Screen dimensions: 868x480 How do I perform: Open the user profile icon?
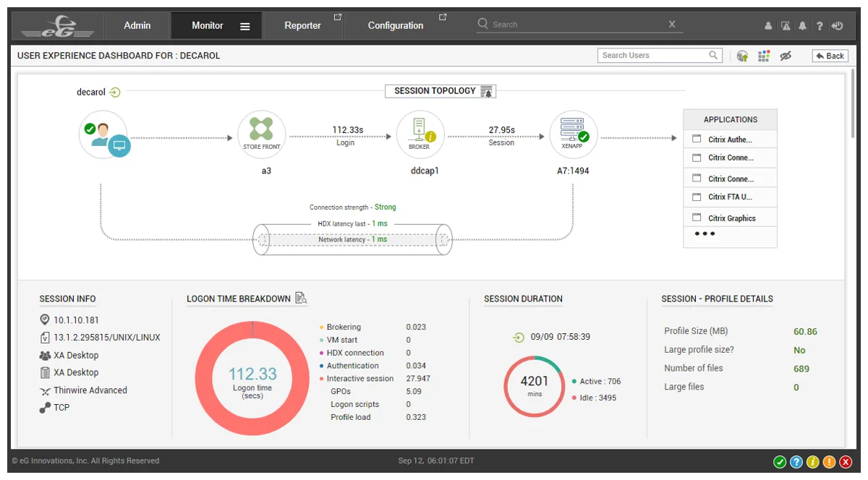point(768,26)
